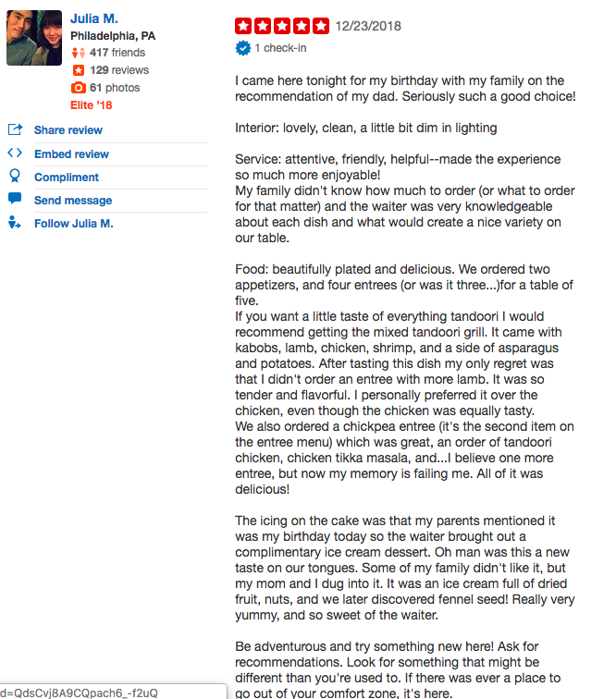Viewport: 616px width, 699px height.
Task: Click the Elite '18 badge text
Action: point(91,105)
